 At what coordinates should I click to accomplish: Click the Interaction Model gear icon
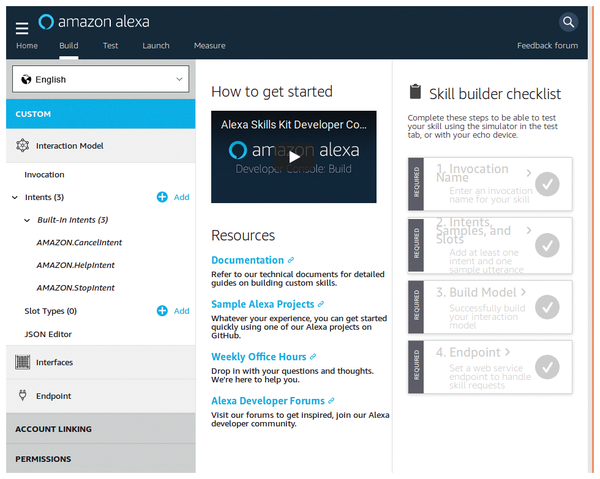pyautogui.click(x=23, y=145)
